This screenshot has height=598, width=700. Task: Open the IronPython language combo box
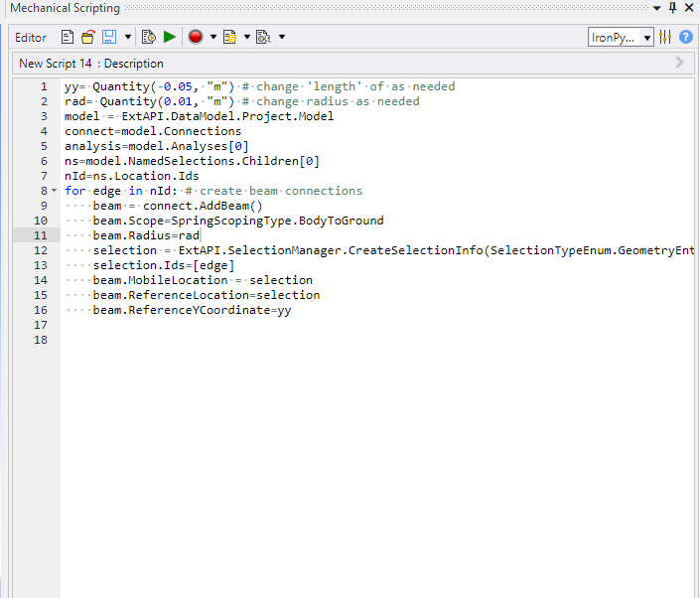621,38
